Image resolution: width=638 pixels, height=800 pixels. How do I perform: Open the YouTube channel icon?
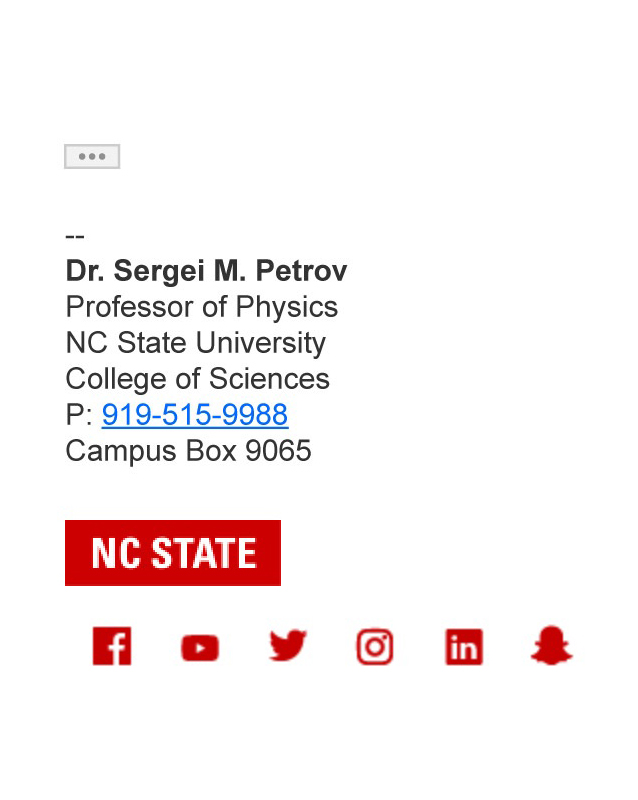click(199, 647)
